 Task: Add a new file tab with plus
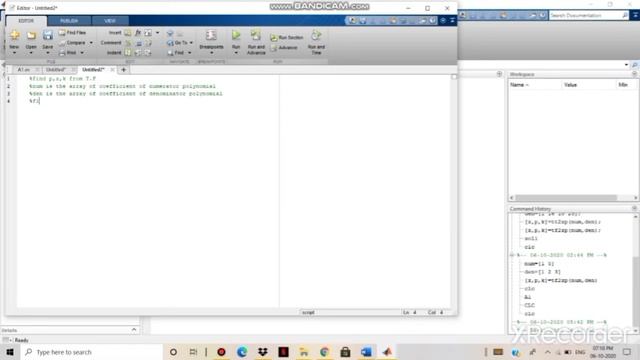point(124,70)
